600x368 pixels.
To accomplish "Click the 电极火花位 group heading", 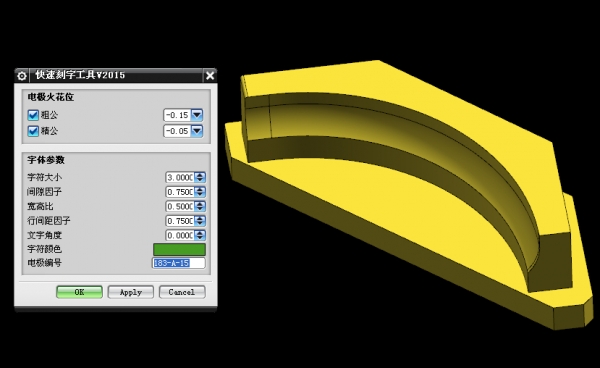I will [51, 97].
